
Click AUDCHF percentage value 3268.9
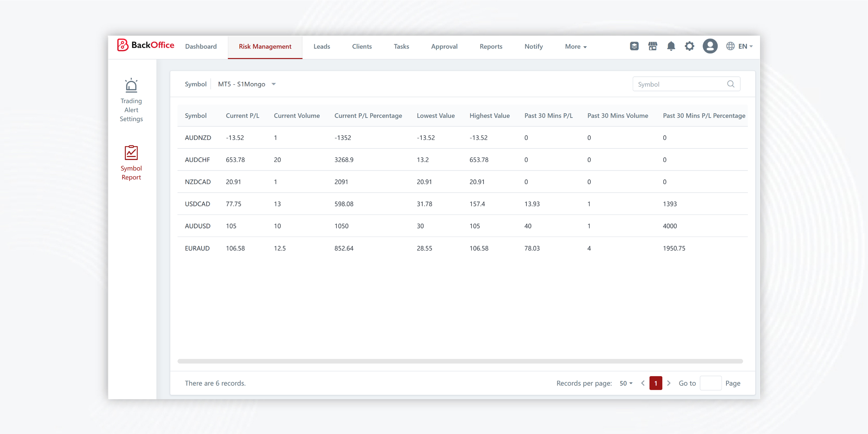(x=344, y=160)
